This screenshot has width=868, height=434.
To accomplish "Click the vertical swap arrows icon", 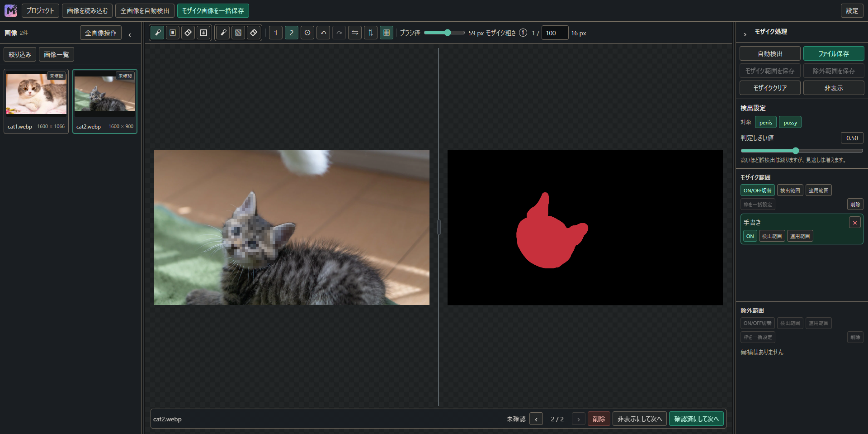I will [x=371, y=33].
